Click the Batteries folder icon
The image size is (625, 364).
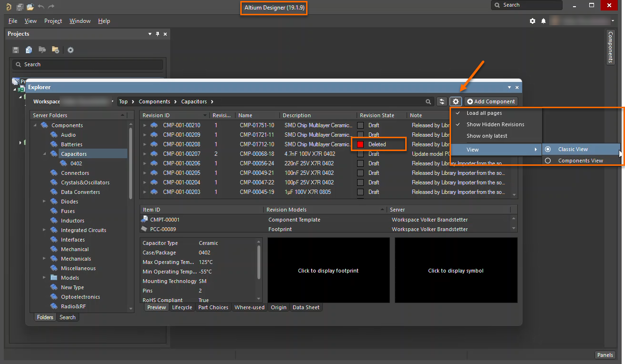click(x=54, y=144)
